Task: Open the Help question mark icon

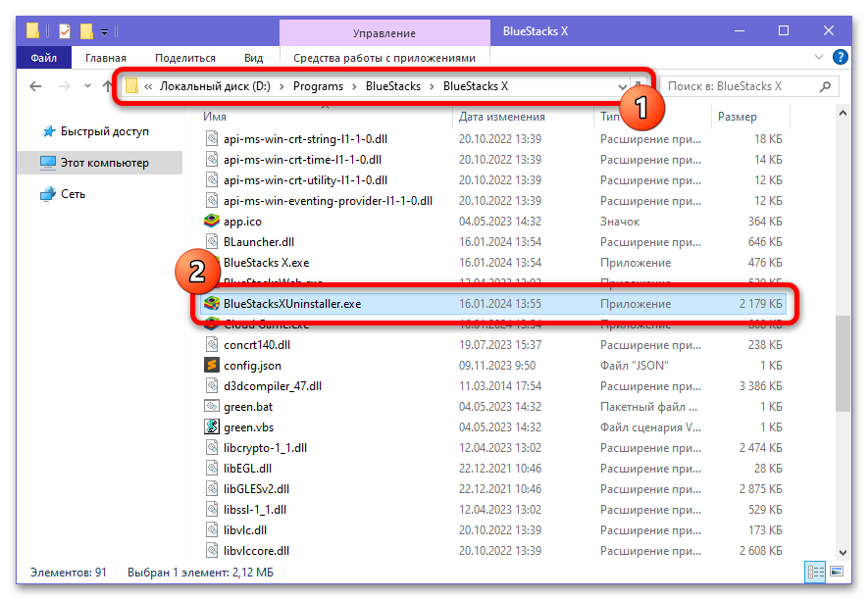Action: point(840,57)
